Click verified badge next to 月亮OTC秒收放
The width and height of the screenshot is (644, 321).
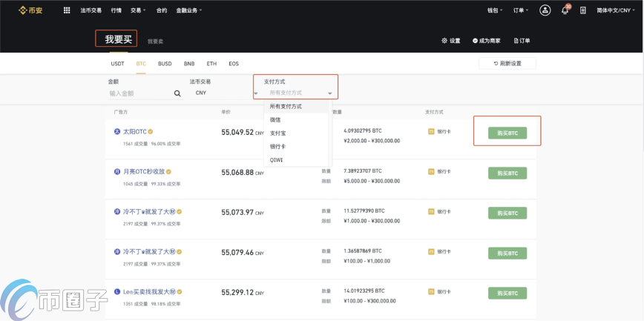tap(168, 171)
